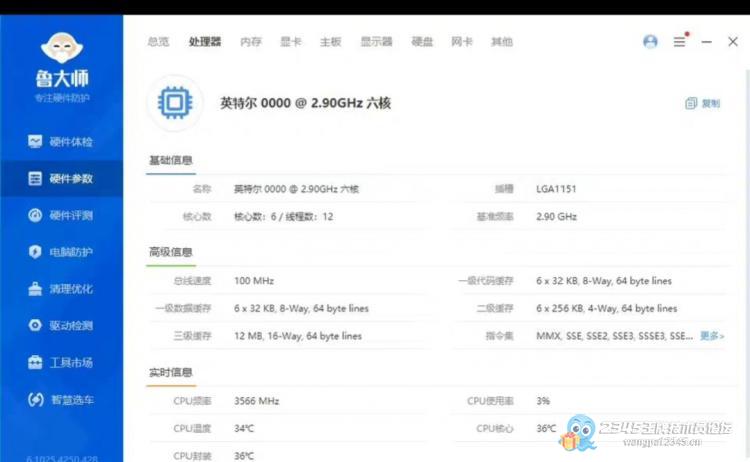Switch to the 网卡 tab
The image size is (750, 462).
click(462, 42)
